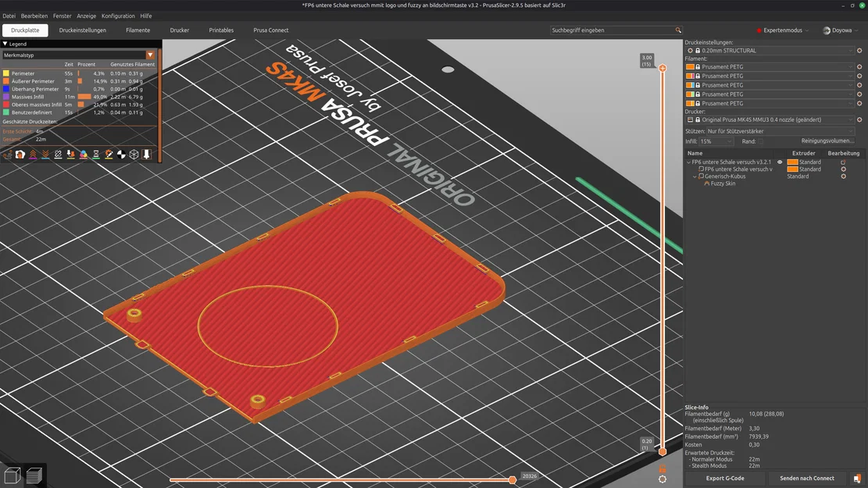Click Export G-Code button

click(x=725, y=479)
